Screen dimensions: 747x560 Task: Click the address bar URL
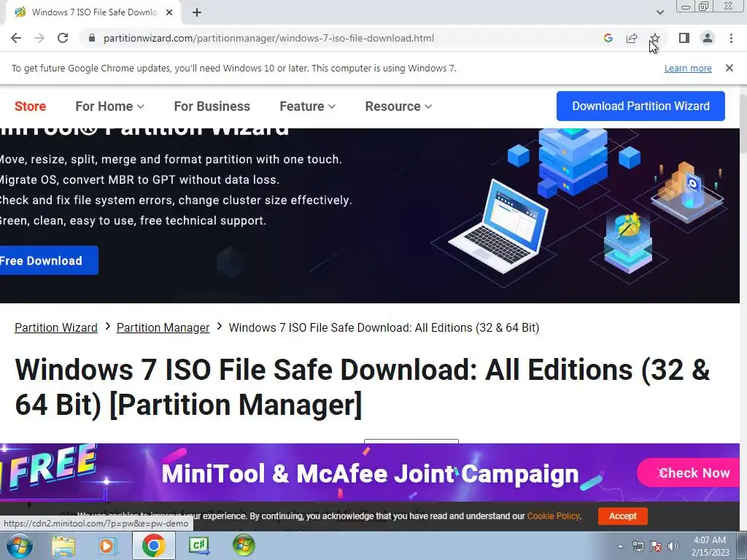click(x=268, y=38)
